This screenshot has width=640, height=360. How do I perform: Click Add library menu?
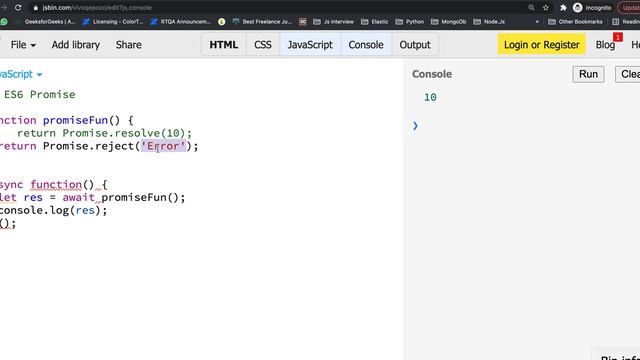pyautogui.click(x=76, y=45)
